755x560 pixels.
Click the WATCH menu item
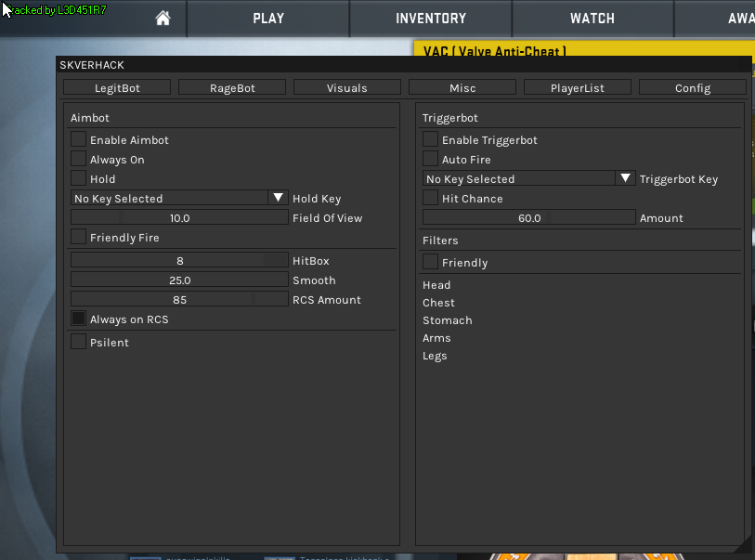(592, 18)
